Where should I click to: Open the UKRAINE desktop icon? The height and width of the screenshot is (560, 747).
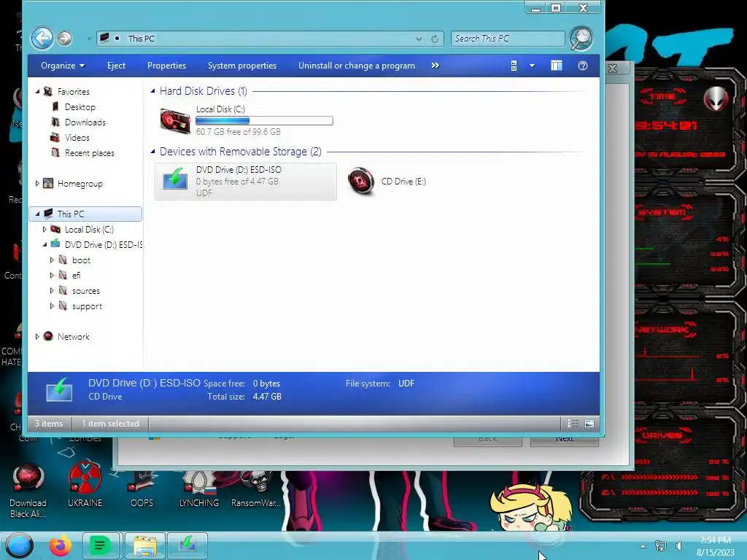[85, 485]
